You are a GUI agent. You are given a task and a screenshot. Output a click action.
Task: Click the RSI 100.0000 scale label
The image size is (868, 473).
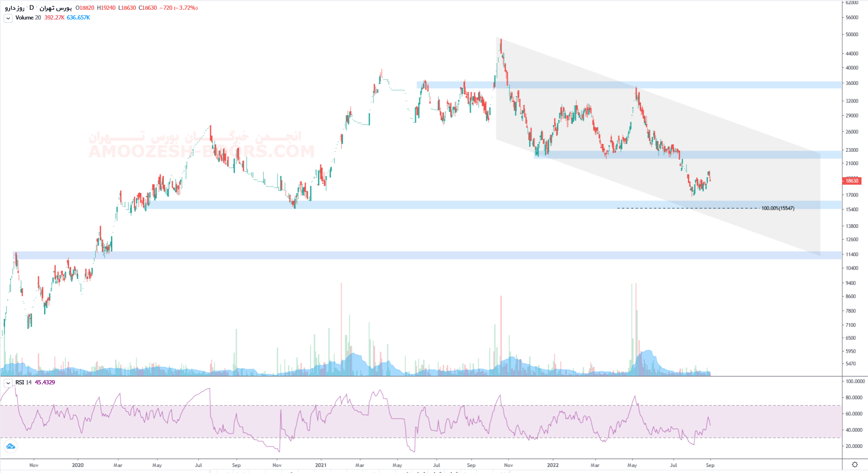click(x=855, y=381)
